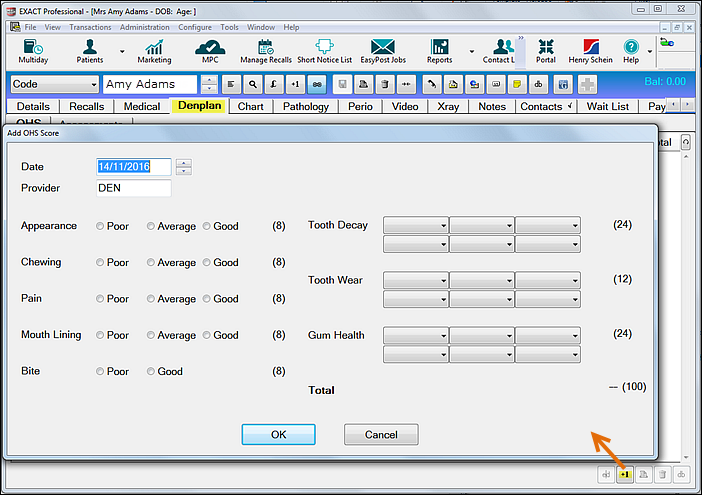702x495 pixels.
Task: Open first Gum Health dropdown in top row
Action: (416, 335)
